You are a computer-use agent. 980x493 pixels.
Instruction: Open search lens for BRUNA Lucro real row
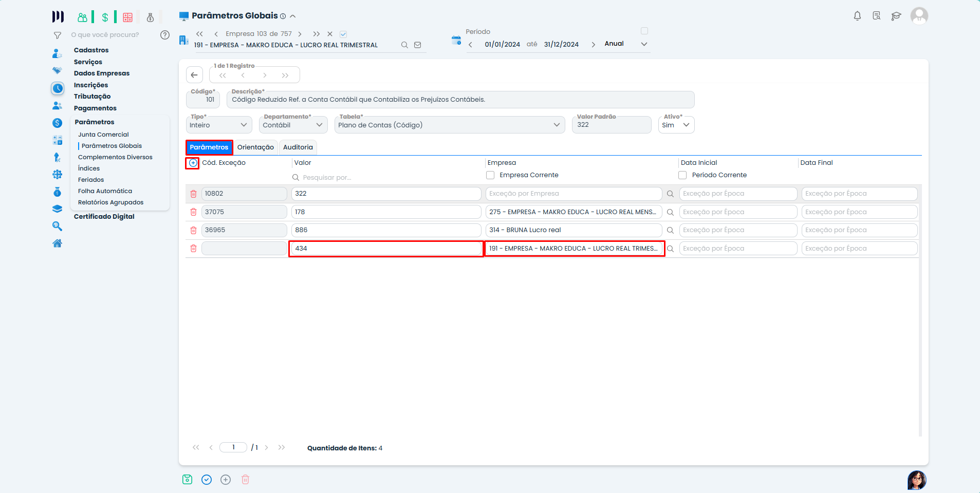(670, 231)
